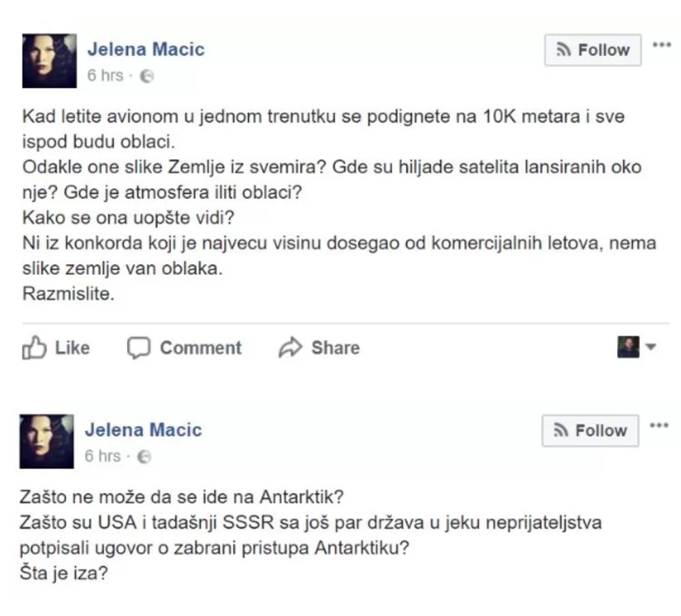Click the '6 hrs' timestamp on first post

point(105,76)
